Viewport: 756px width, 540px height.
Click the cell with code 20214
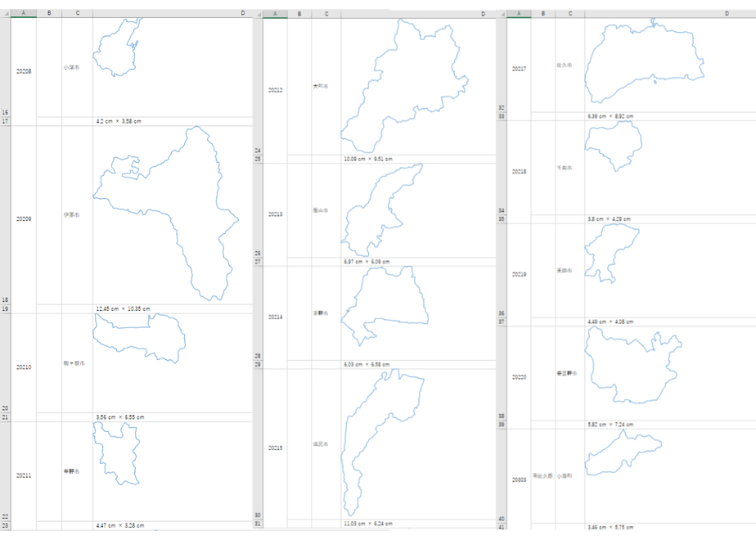pyautogui.click(x=275, y=317)
